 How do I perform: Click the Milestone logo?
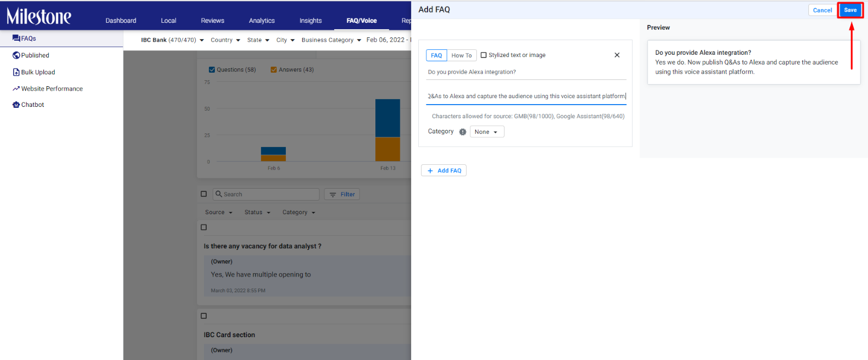coord(39,16)
